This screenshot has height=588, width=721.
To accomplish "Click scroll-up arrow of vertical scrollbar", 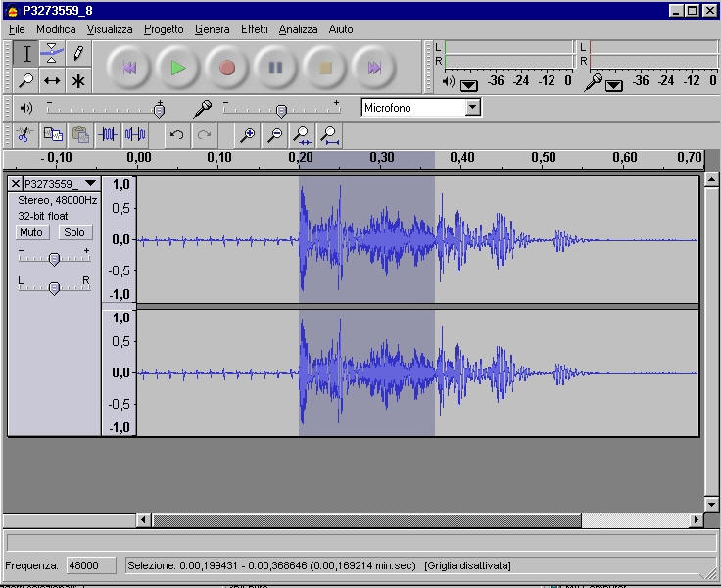I will click(711, 180).
